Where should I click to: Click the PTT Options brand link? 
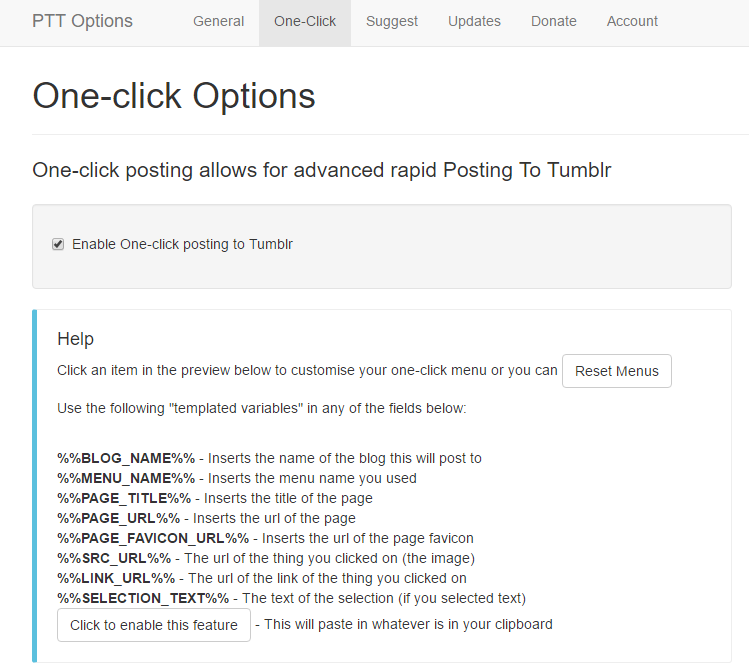pos(82,21)
